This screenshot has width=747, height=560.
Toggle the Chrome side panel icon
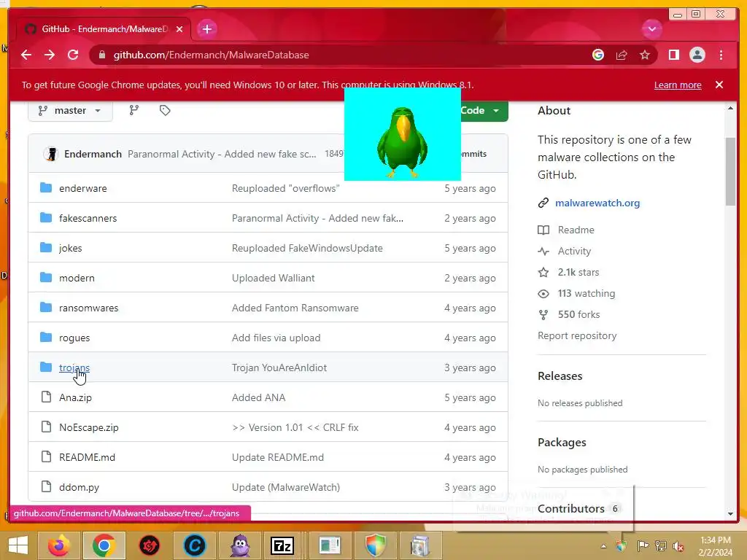[673, 55]
